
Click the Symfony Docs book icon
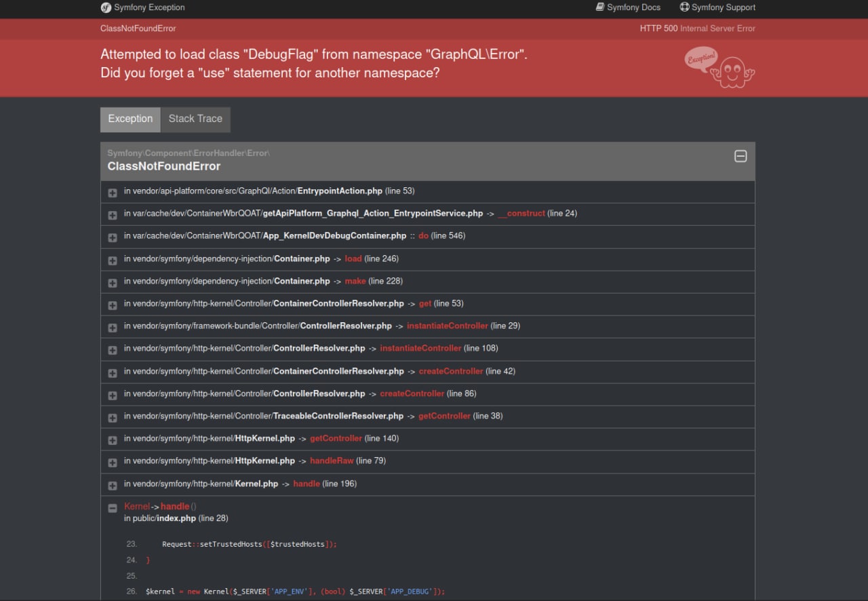tap(600, 7)
